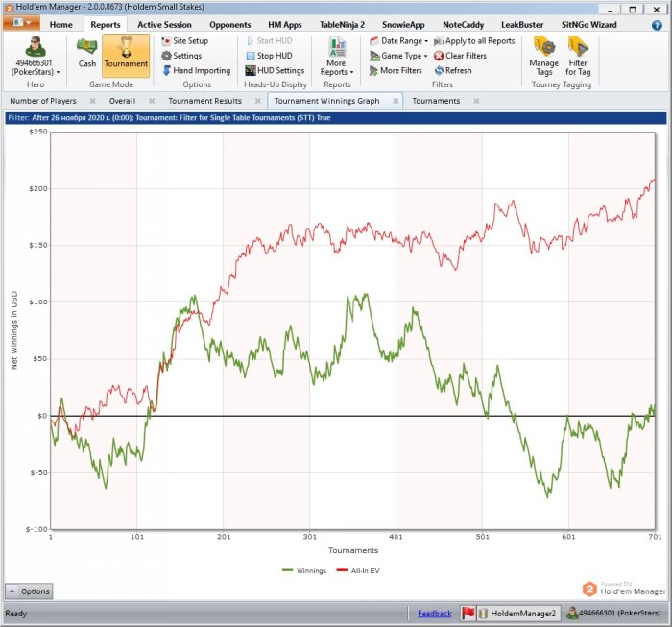Screen dimensions: 672x627
Task: Refresh the report data
Action: click(x=453, y=70)
